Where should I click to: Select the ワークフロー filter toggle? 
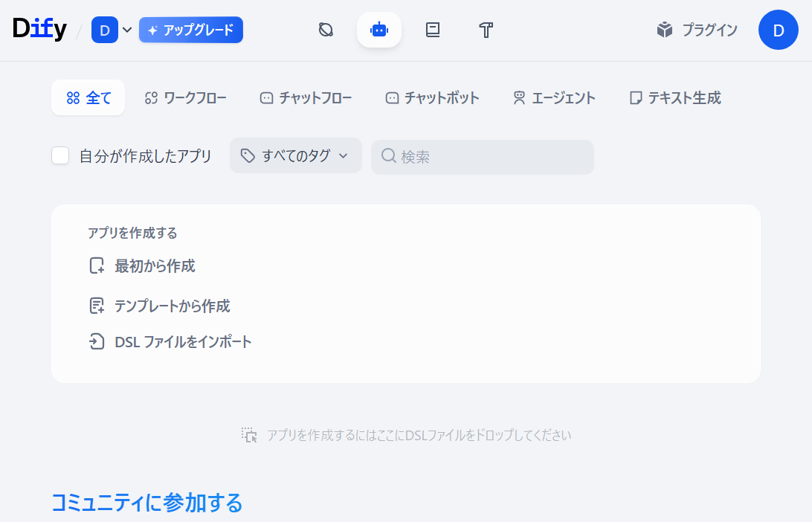point(185,97)
